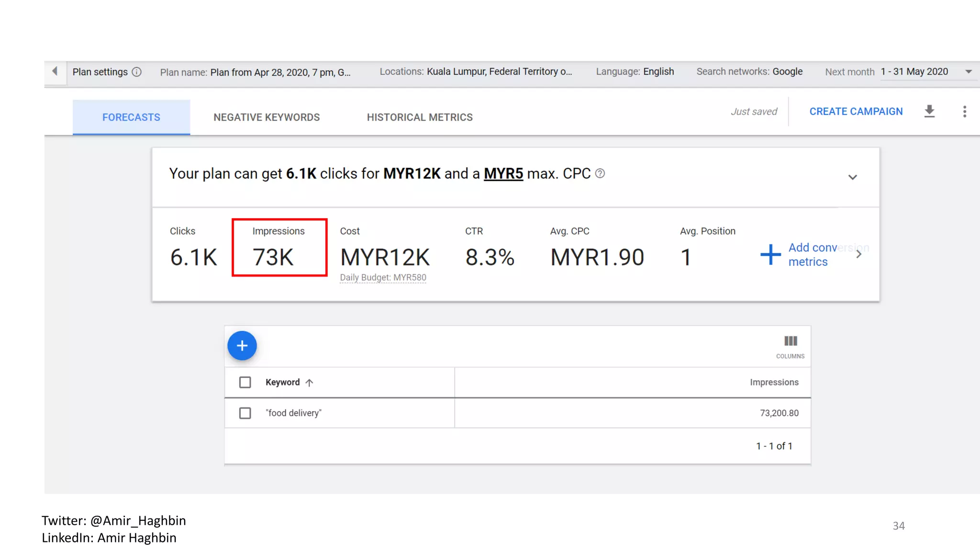980x551 pixels.
Task: Click the Impressions column header
Action: 774,382
